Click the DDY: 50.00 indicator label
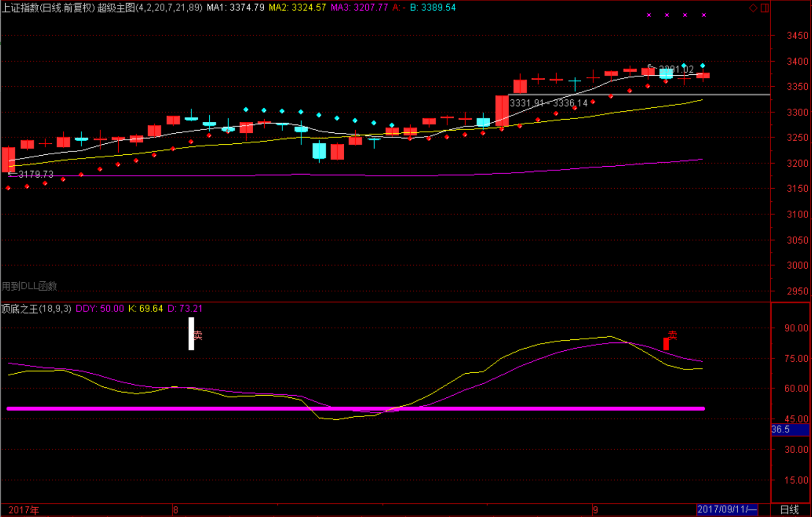The width and height of the screenshot is (812, 517). [100, 308]
